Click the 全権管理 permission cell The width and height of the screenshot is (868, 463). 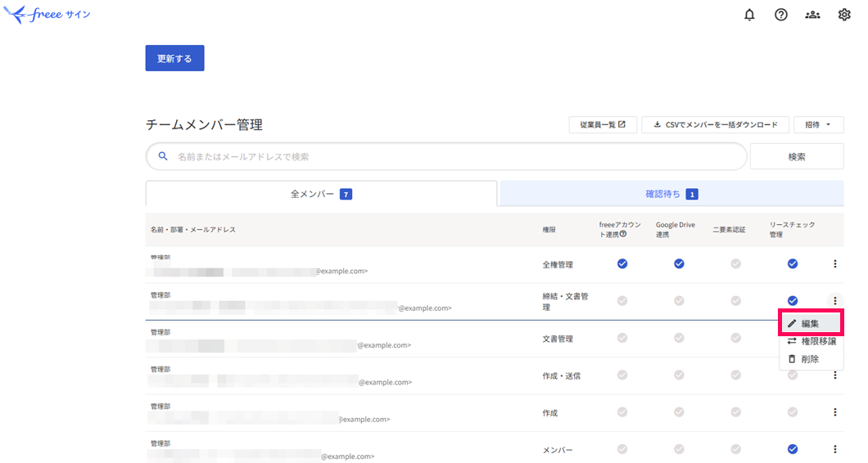click(558, 265)
